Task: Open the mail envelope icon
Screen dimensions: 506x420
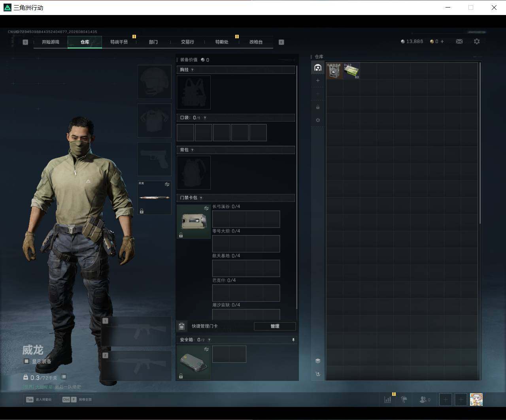Action: click(x=459, y=41)
